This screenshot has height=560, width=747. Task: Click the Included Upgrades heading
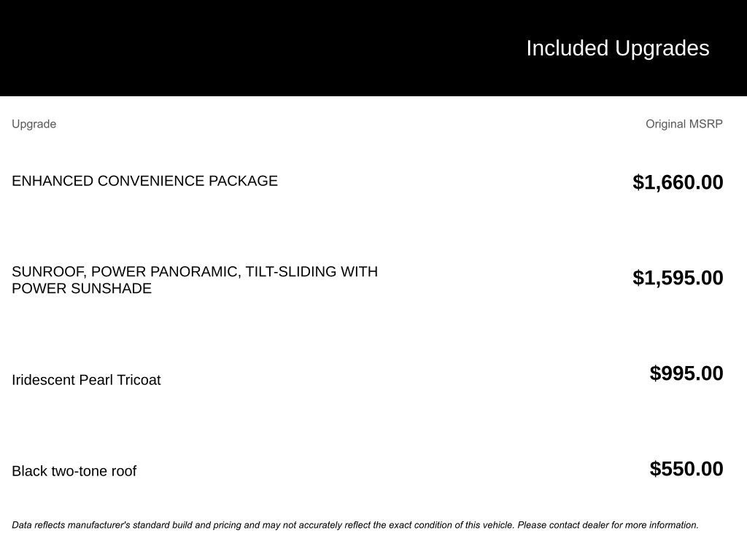click(x=617, y=48)
